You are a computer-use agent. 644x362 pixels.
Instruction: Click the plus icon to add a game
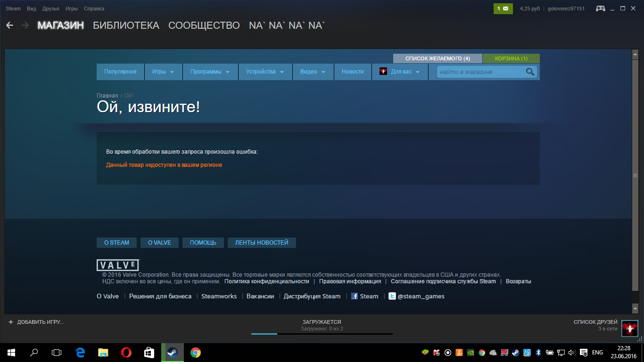pos(11,322)
